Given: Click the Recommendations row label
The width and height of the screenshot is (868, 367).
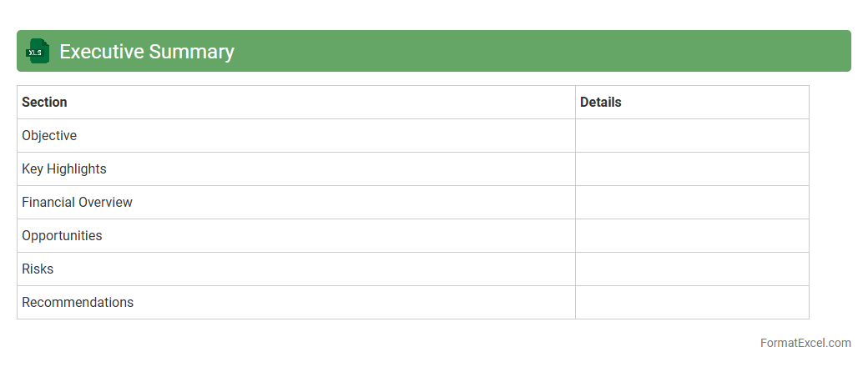Looking at the screenshot, I should point(78,303).
